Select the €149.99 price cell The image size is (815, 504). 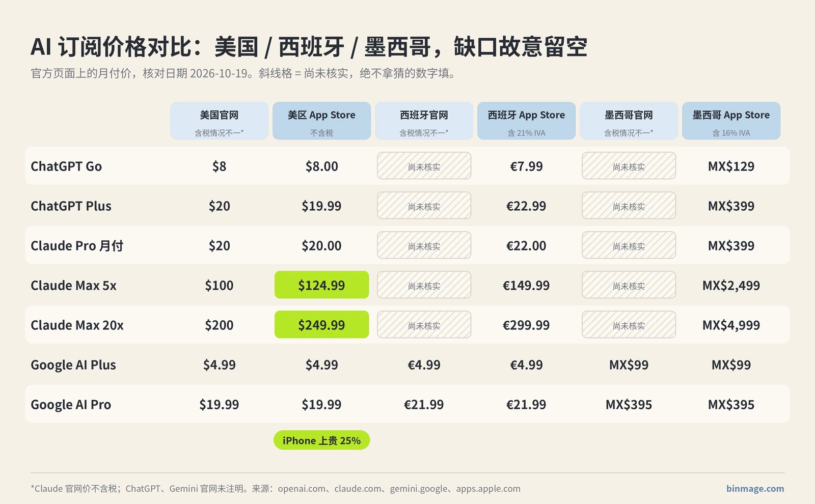(526, 286)
